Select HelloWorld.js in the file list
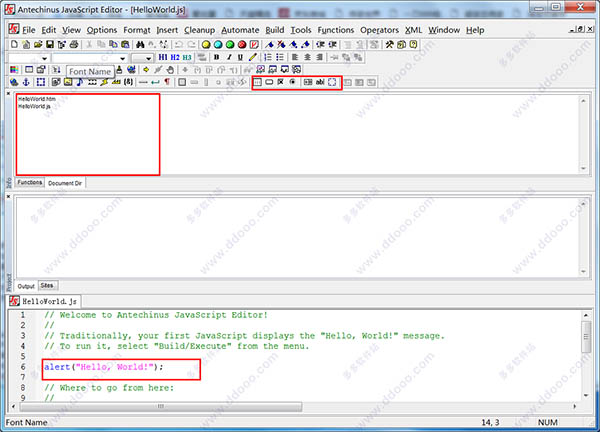The height and width of the screenshot is (432, 600). point(34,106)
